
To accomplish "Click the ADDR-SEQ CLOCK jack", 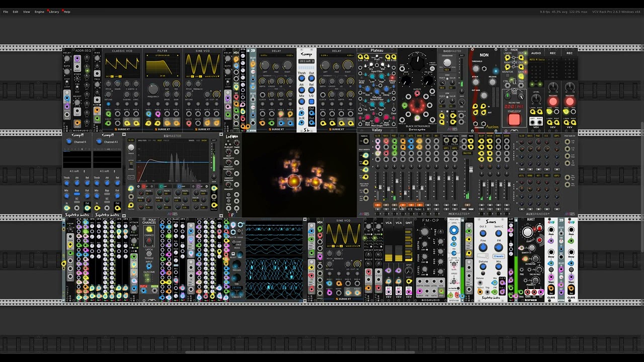I will pyautogui.click(x=77, y=59).
